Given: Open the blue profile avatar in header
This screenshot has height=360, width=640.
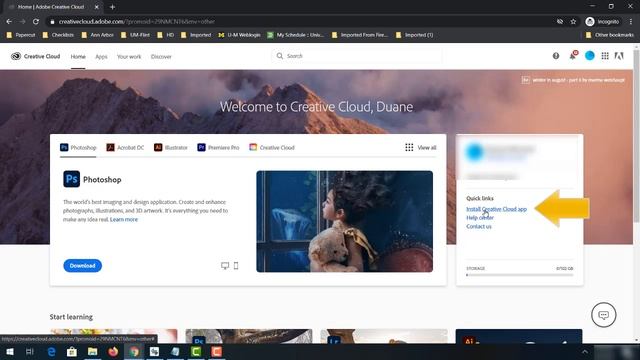Looking at the screenshot, I should (x=589, y=56).
